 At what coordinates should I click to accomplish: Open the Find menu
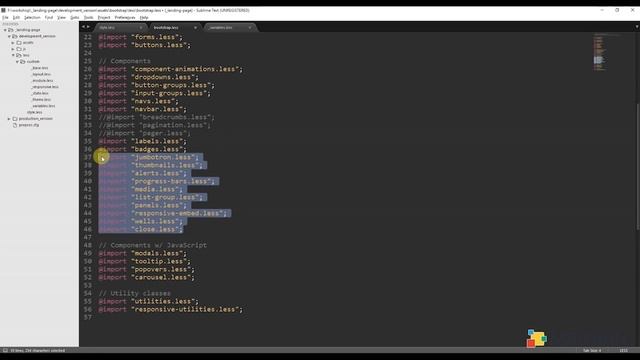pos(49,18)
